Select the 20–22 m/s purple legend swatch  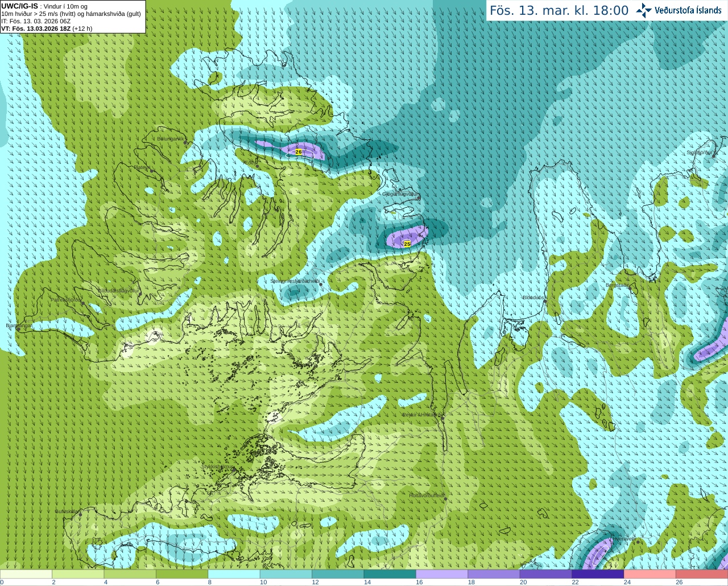pos(546,574)
